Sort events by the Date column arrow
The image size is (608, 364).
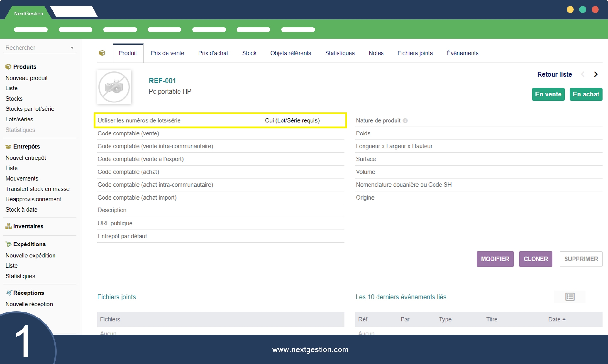(x=564, y=319)
